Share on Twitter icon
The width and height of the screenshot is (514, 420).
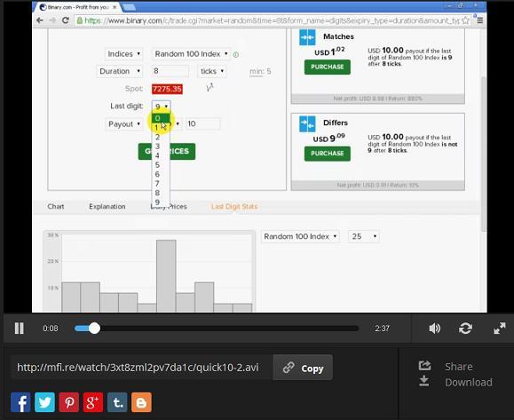coord(44,402)
